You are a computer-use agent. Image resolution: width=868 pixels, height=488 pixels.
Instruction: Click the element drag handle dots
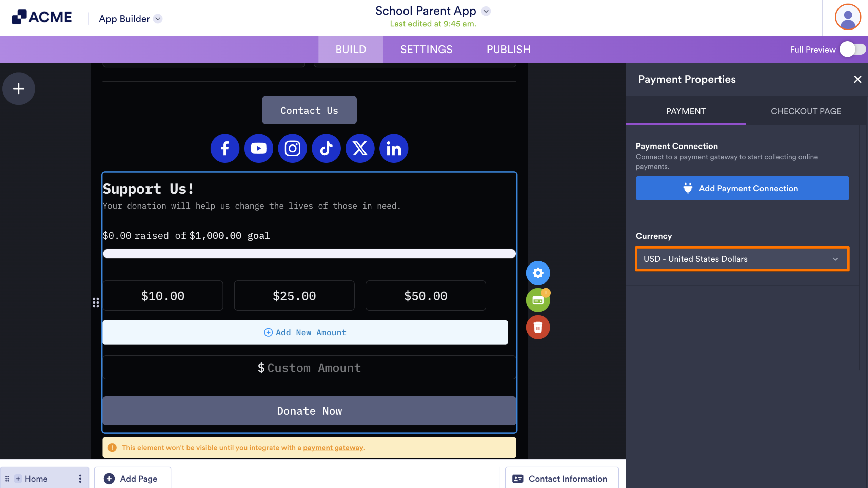tap(96, 302)
